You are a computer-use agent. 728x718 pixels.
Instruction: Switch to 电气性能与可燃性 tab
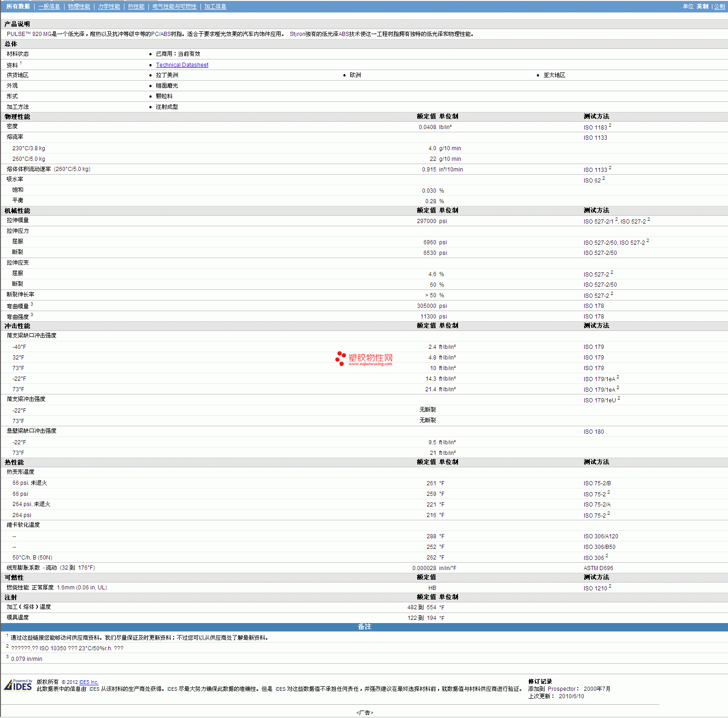[174, 6]
